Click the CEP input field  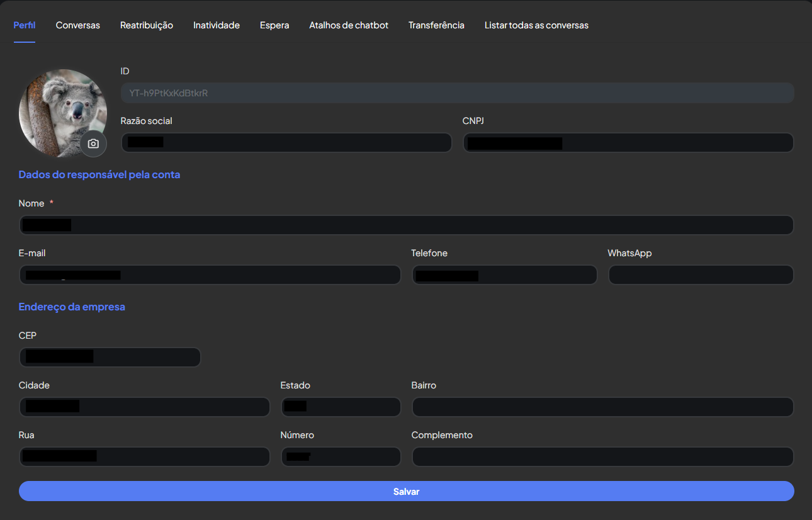[x=110, y=357]
